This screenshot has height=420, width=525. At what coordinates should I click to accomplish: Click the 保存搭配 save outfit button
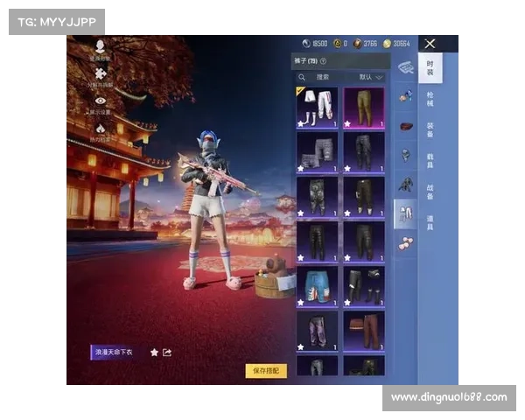[266, 371]
